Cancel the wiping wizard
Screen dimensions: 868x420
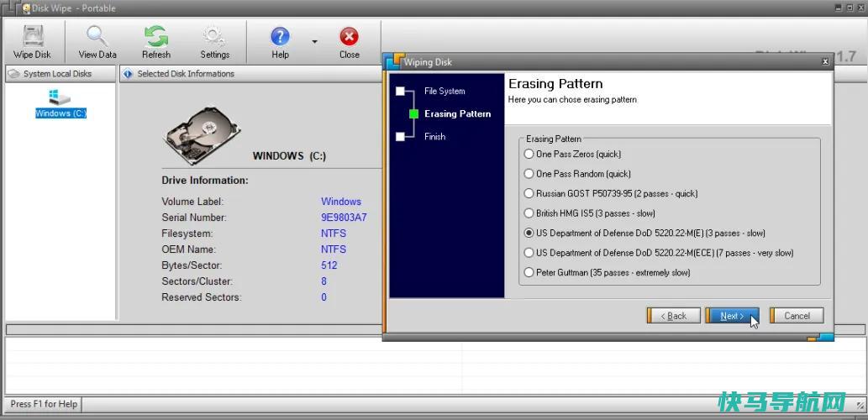797,316
